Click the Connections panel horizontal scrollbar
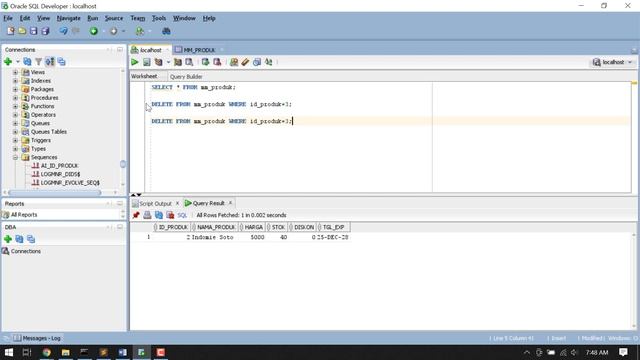Screen dimensions: 640x360 (x=55, y=192)
